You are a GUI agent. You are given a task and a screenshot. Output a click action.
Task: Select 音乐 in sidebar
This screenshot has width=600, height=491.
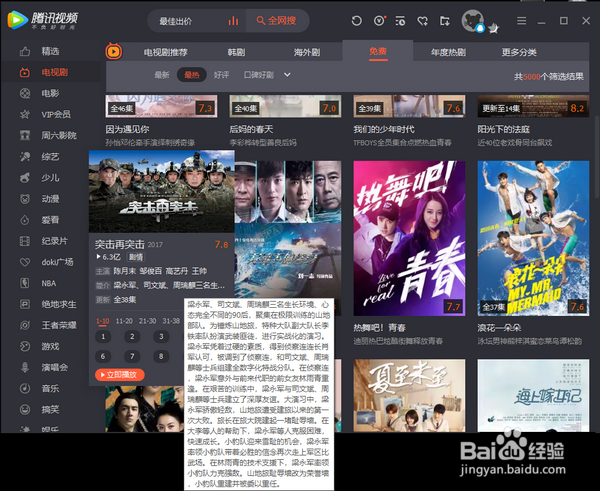(50, 389)
